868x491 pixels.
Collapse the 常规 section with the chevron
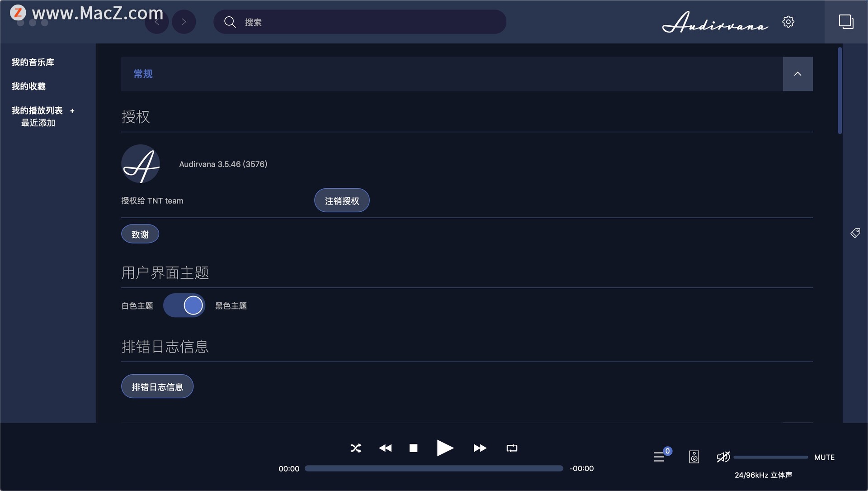[x=797, y=74]
